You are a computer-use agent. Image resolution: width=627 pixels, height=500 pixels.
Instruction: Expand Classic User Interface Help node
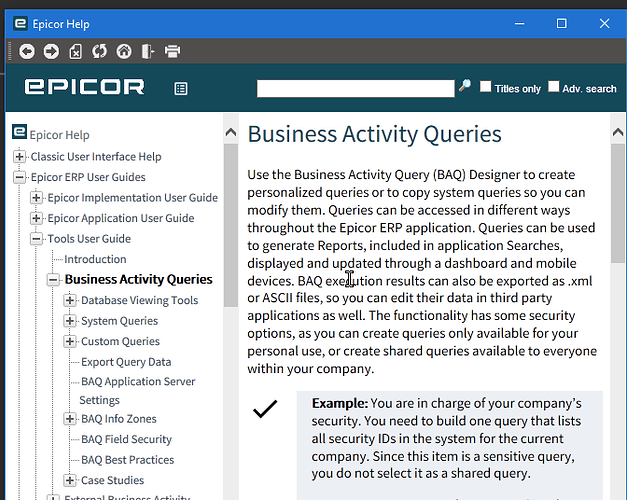coord(20,156)
